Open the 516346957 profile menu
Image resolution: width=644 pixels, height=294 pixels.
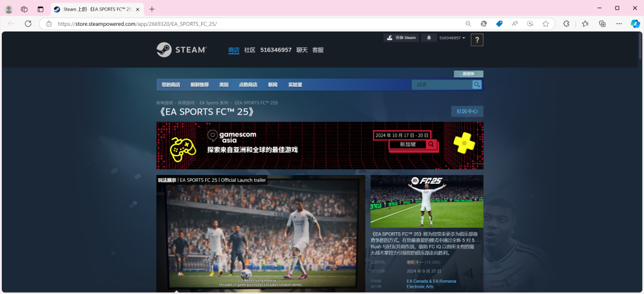coord(276,50)
